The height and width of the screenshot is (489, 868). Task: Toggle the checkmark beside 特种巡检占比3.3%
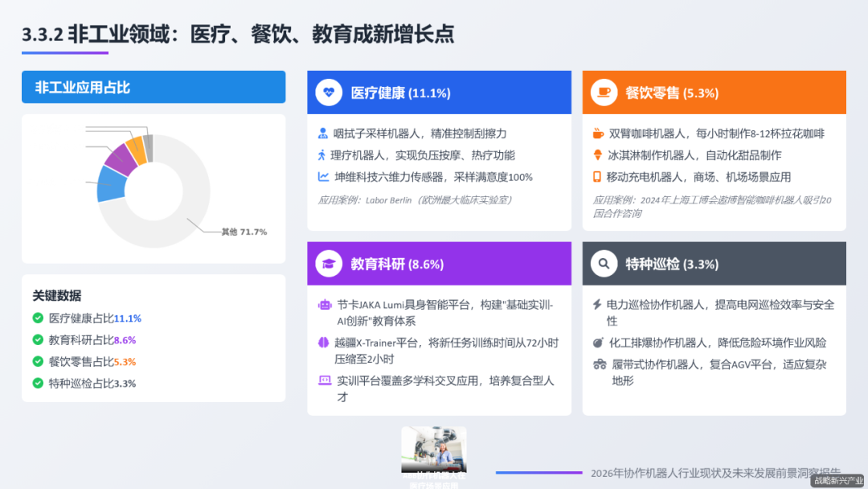point(37,383)
